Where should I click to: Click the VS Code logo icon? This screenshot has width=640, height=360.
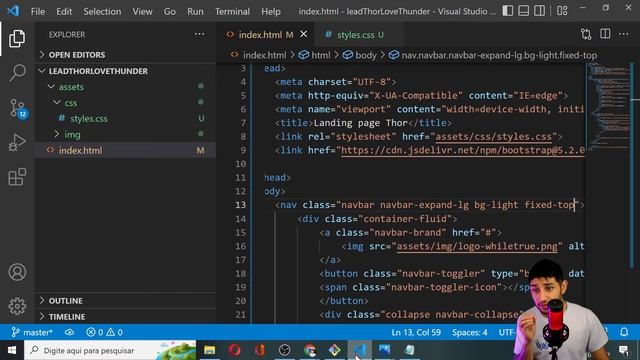[13, 11]
